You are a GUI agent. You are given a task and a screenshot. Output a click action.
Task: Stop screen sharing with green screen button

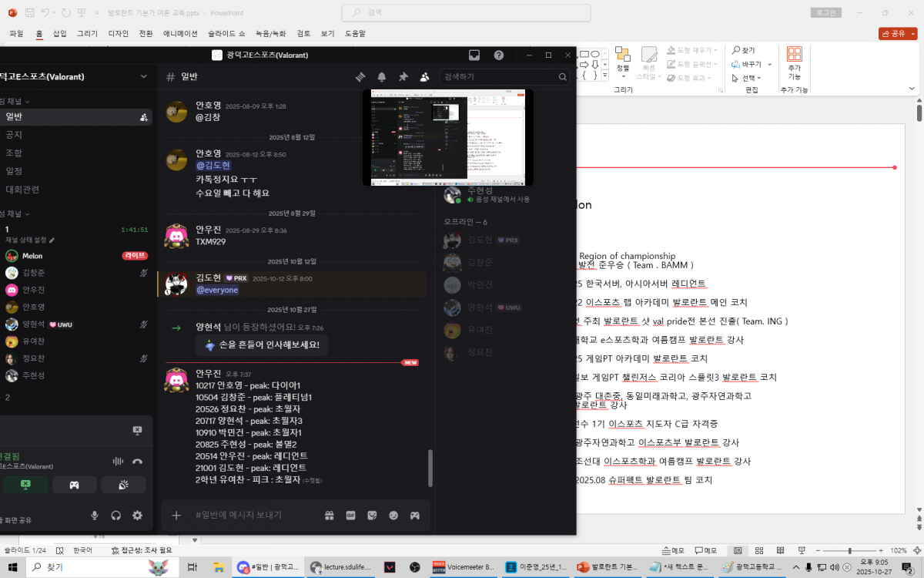click(x=25, y=485)
